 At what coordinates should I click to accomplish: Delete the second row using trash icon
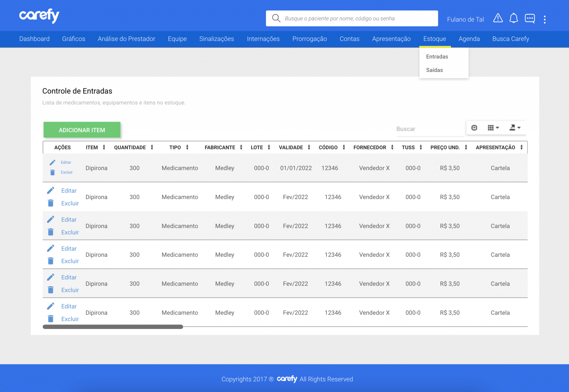(x=51, y=203)
